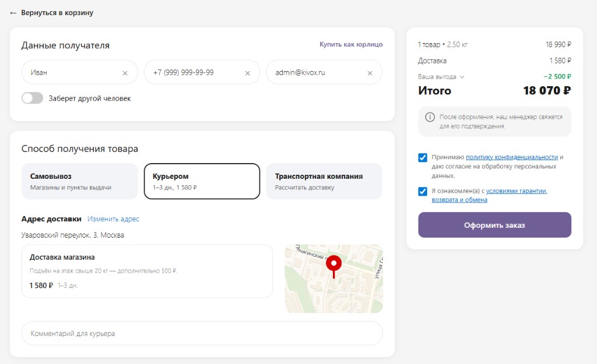Open the delivery address map thumbnail
This screenshot has width=597, height=364.
click(x=334, y=279)
